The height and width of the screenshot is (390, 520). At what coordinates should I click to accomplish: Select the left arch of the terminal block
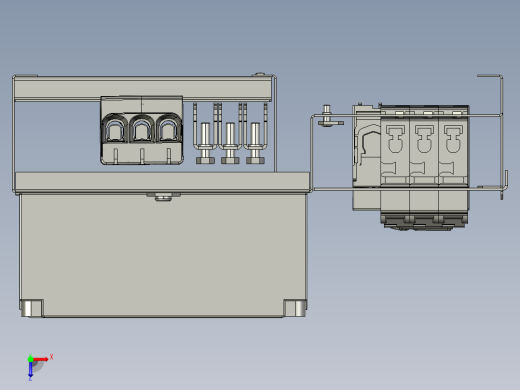[114, 129]
